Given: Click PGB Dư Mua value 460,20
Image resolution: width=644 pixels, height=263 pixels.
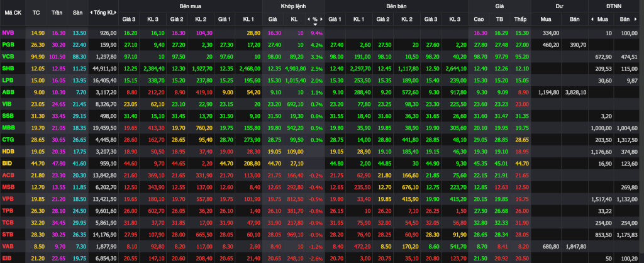Looking at the screenshot, I should tap(550, 45).
